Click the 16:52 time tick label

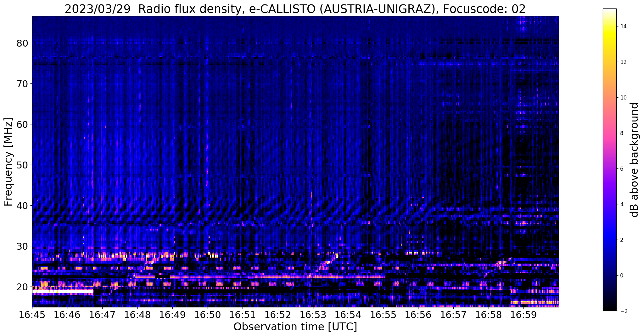[277, 315]
